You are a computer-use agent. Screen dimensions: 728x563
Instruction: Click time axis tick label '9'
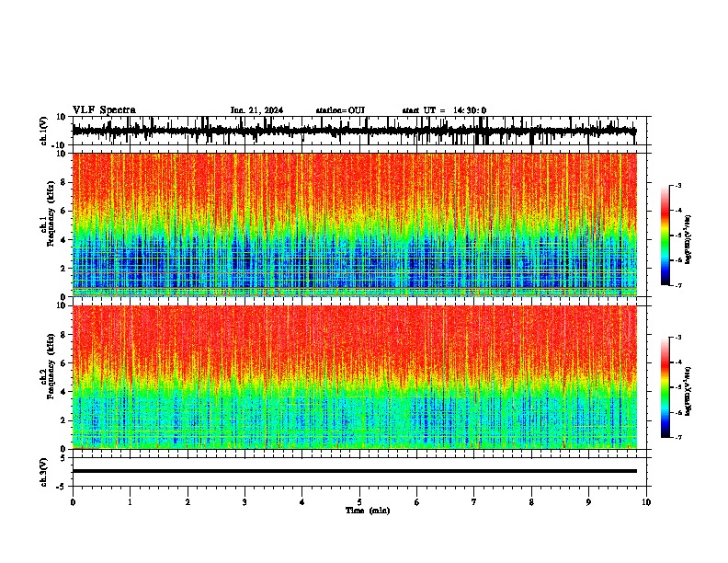point(588,502)
